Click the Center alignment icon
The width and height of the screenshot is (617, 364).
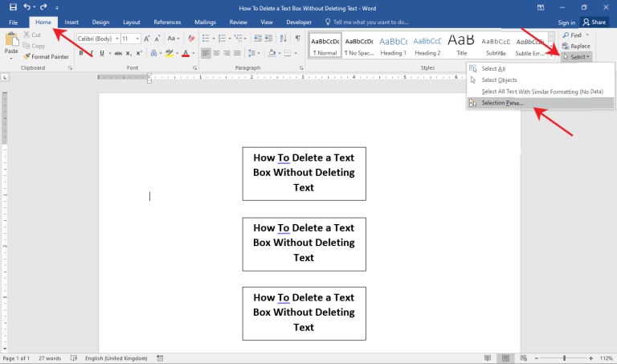(x=216, y=53)
